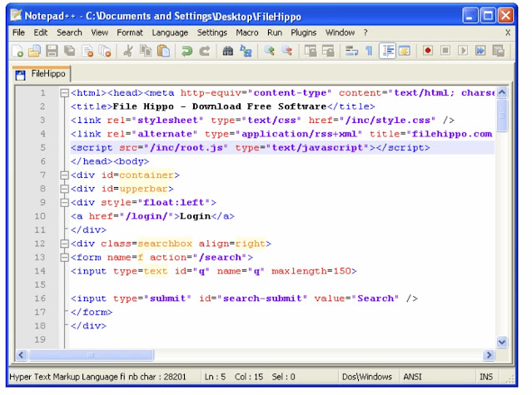Click the synchronize vertical scrolling icon
This screenshot has width=532, height=395.
pyautogui.click(x=311, y=52)
